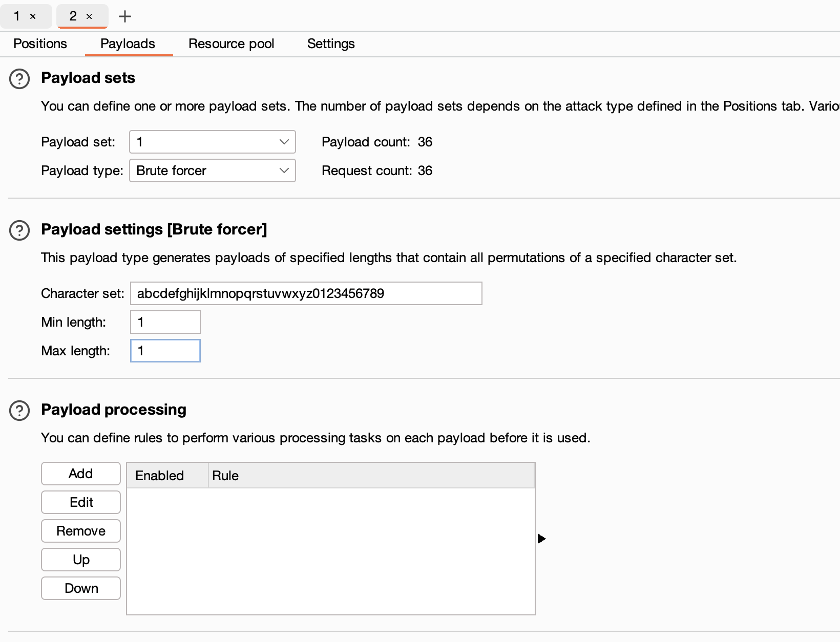Close attack tab 1
The width and height of the screenshot is (840, 642).
[x=33, y=16]
